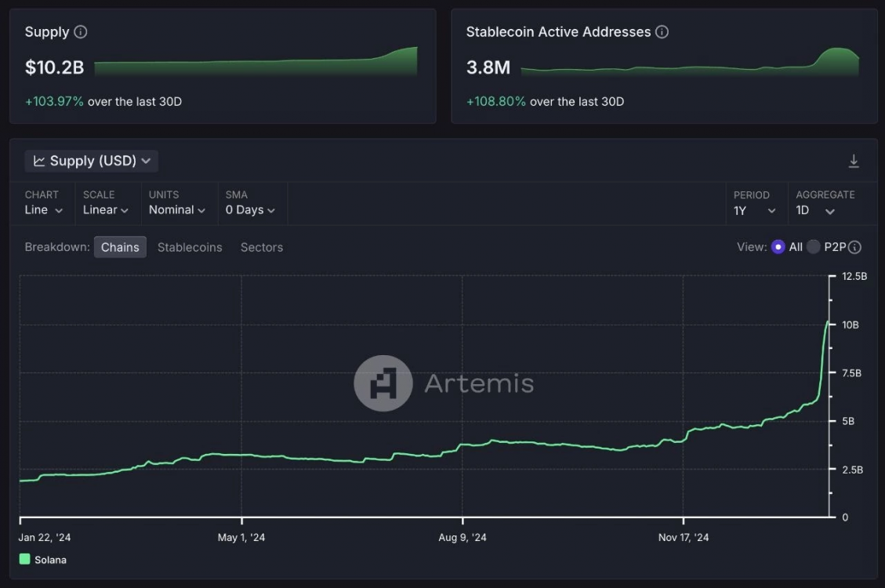885x588 pixels.
Task: Expand the Scale Linear dropdown
Action: click(105, 210)
